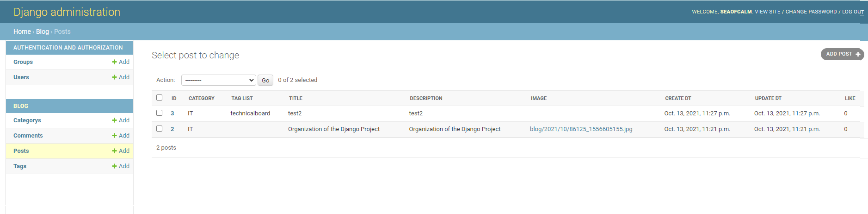The image size is (868, 214).
Task: Click the 'Select post to change' heading
Action: [x=195, y=55]
